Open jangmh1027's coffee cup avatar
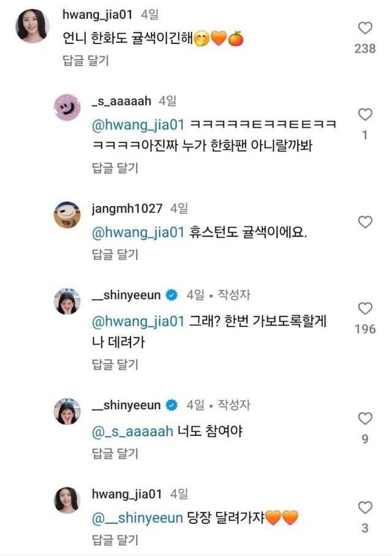This screenshot has width=392, height=556. coord(67,215)
